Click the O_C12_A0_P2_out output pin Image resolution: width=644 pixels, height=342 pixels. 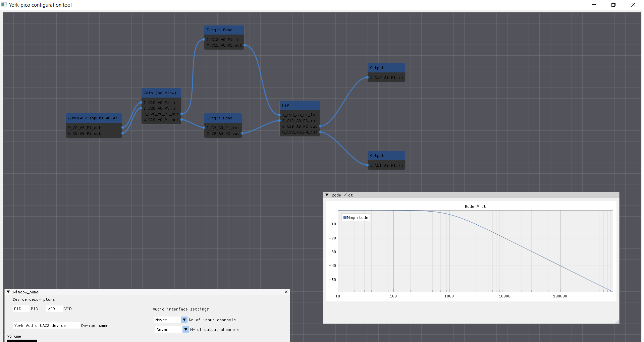tap(244, 45)
